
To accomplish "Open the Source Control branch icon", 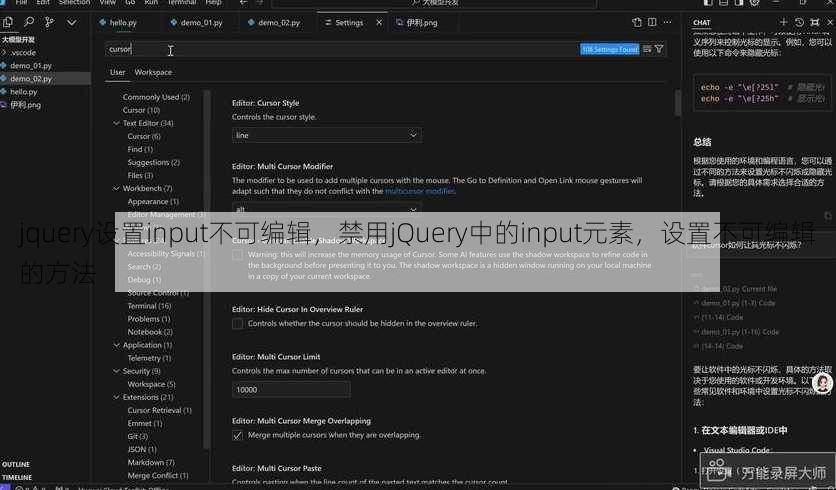I will point(50,22).
